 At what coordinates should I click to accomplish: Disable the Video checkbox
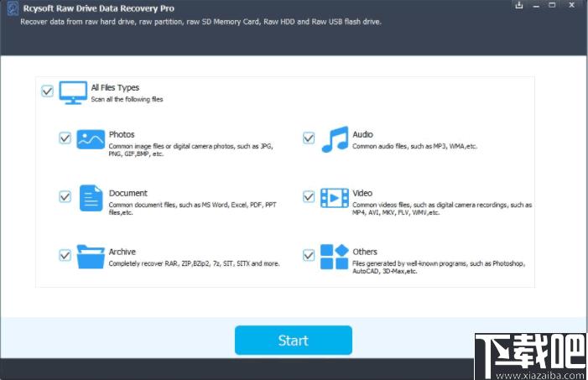[x=309, y=196]
